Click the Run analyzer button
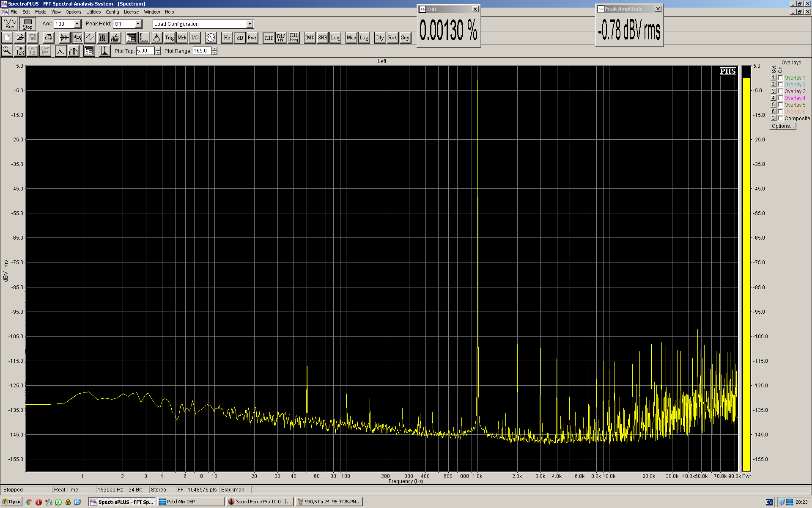The image size is (812, 508). click(10, 24)
